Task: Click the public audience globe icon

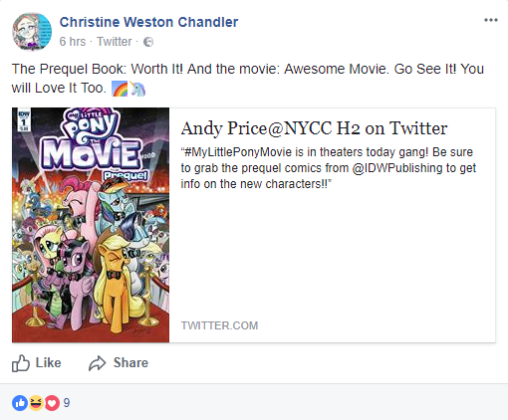Action: coord(148,42)
